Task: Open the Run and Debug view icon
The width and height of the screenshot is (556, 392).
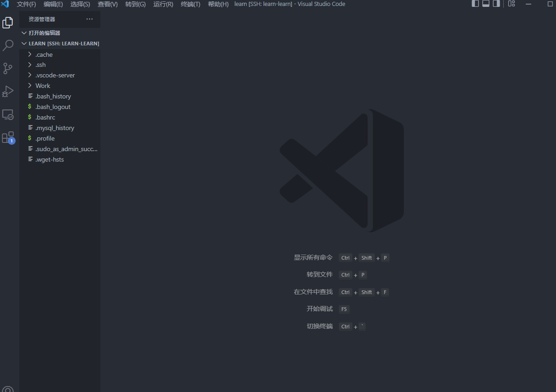Action: (8, 91)
